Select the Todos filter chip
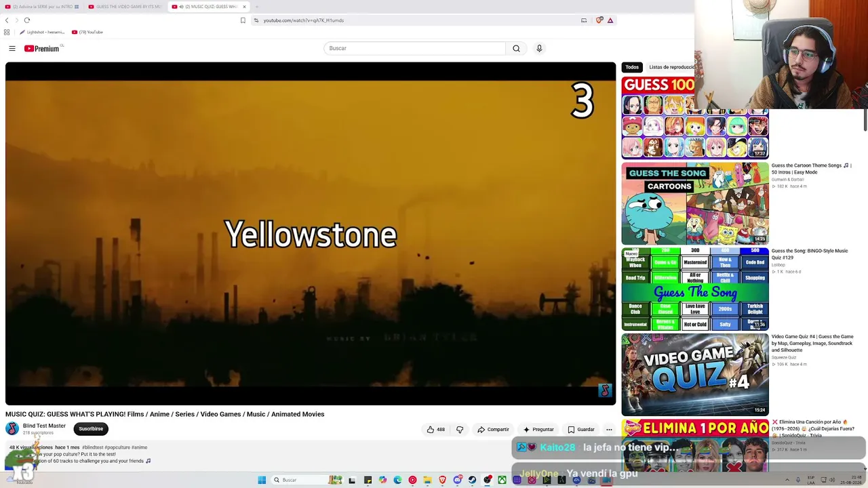Screen dimensions: 868x488 coord(632,67)
